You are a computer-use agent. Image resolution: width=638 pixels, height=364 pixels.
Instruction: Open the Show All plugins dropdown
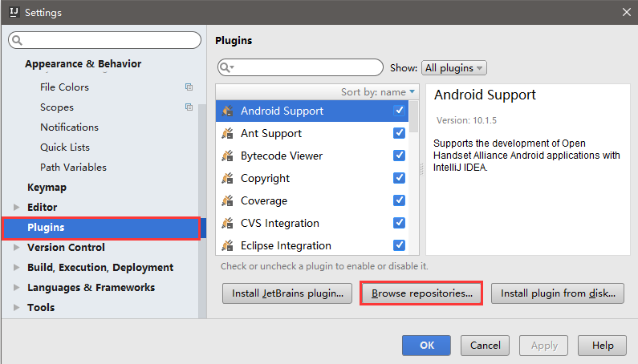[x=454, y=68]
